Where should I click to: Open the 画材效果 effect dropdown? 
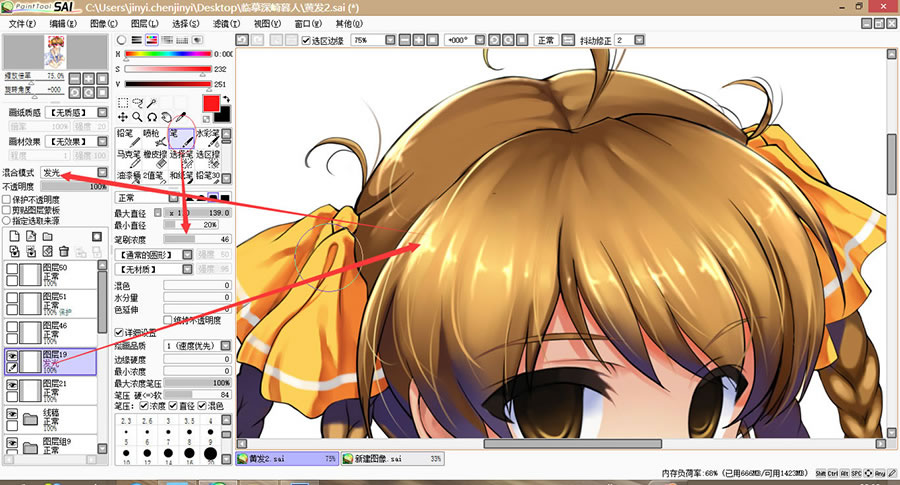pos(102,141)
